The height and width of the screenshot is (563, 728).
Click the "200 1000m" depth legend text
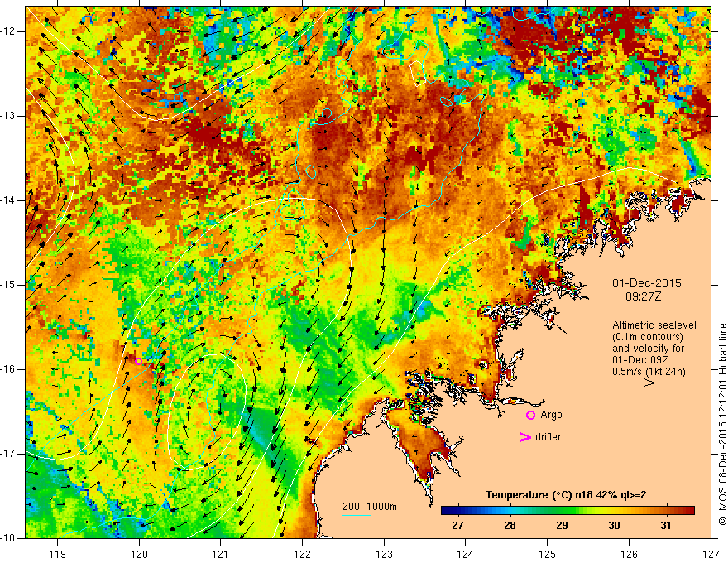(x=370, y=507)
